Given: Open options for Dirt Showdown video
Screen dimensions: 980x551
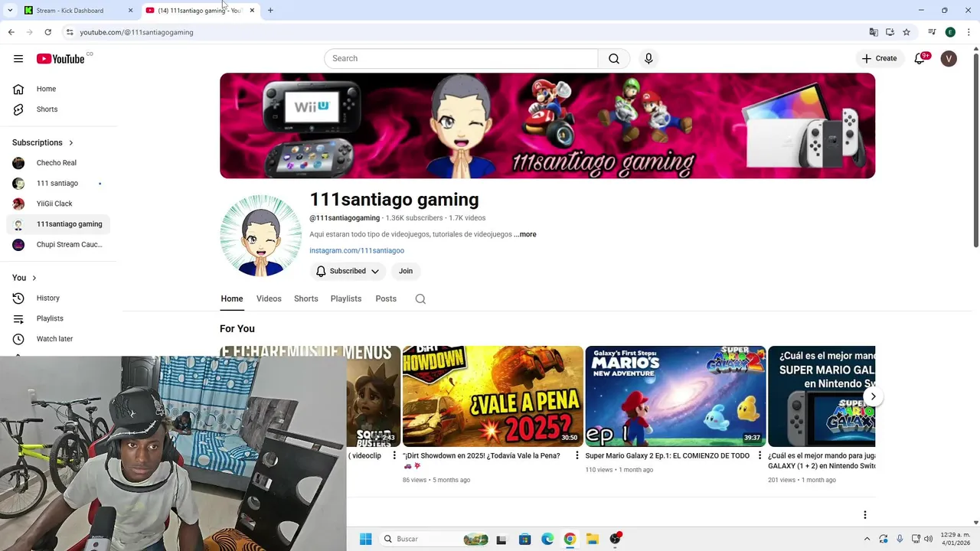Looking at the screenshot, I should [577, 455].
